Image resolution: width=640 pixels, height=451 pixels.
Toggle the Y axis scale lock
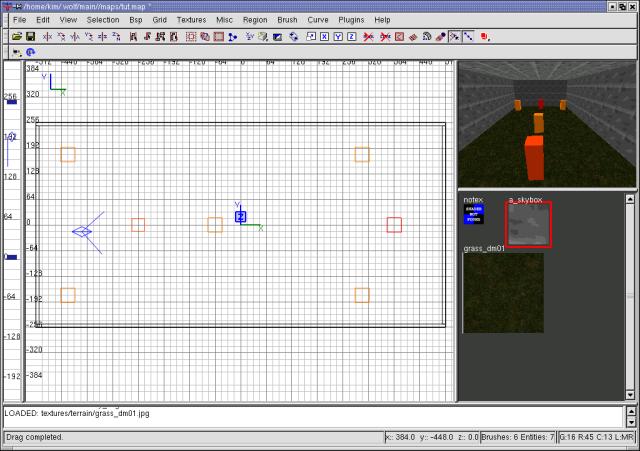(x=338, y=37)
